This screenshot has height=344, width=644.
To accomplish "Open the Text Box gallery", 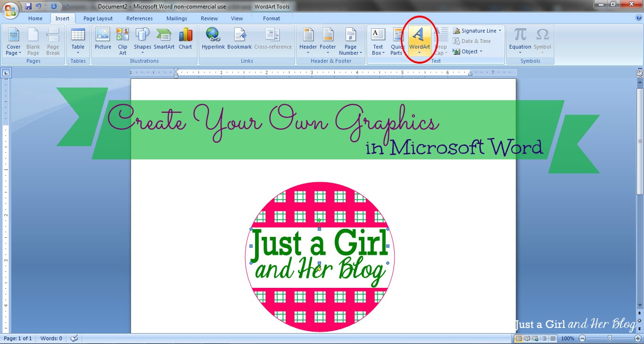I will 378,42.
